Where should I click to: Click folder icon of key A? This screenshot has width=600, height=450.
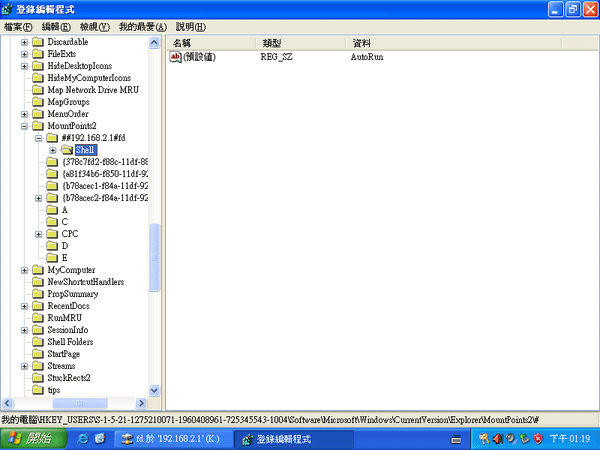point(52,210)
